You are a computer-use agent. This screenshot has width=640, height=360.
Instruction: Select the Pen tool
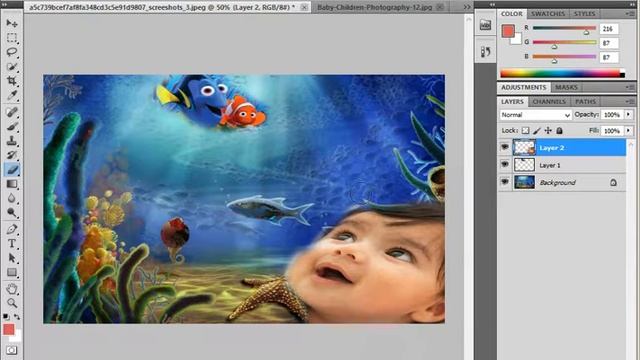12,229
